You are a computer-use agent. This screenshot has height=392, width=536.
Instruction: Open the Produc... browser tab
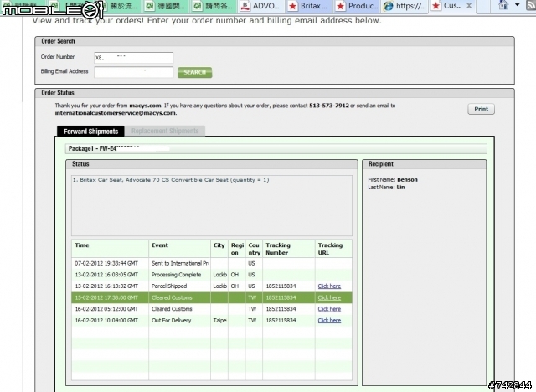pos(357,6)
